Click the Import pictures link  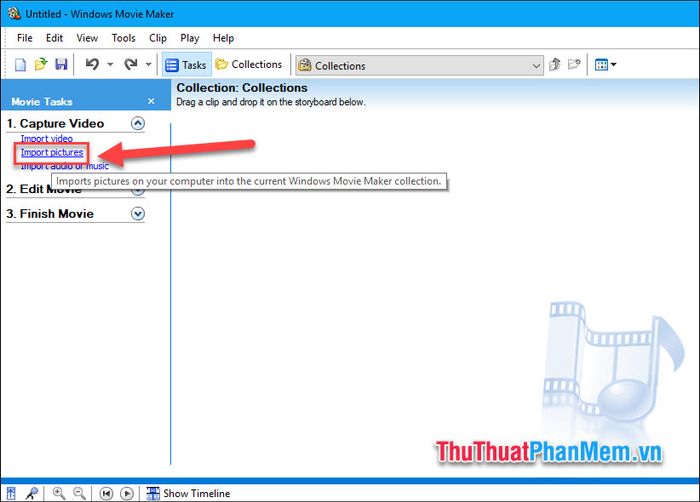(x=52, y=152)
